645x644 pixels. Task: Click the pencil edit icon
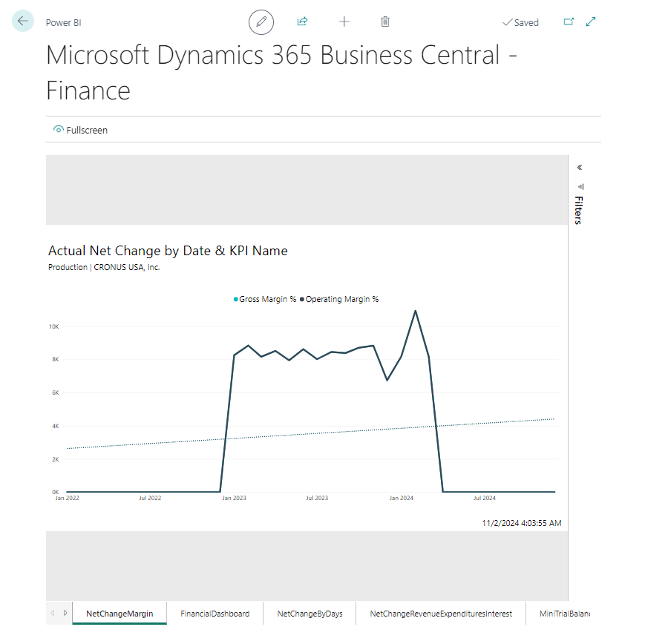(261, 22)
